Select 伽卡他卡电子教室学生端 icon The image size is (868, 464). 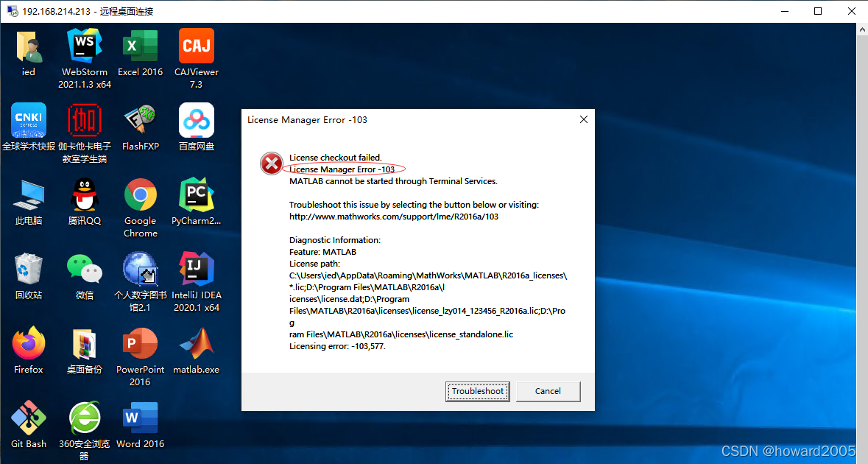[x=85, y=120]
